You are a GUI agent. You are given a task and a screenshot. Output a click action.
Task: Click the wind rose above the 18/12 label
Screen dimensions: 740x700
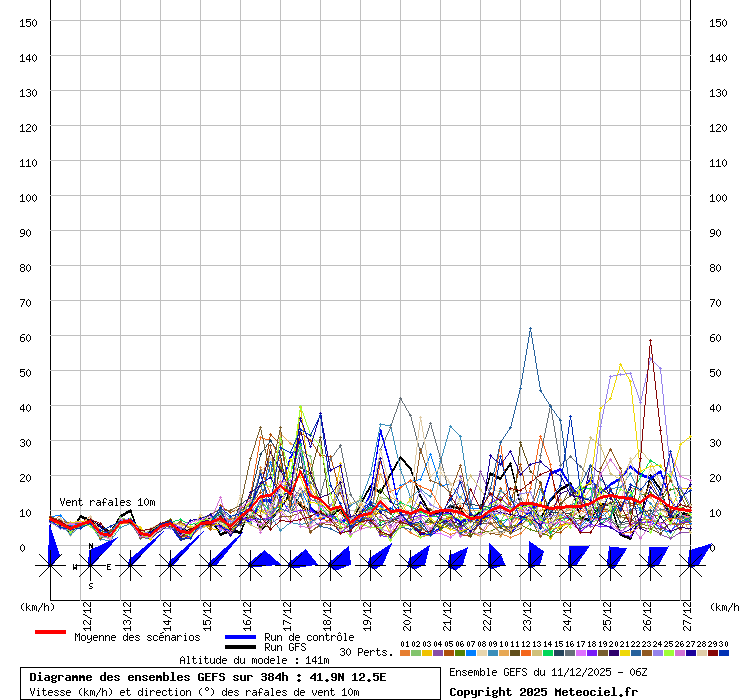point(330,565)
